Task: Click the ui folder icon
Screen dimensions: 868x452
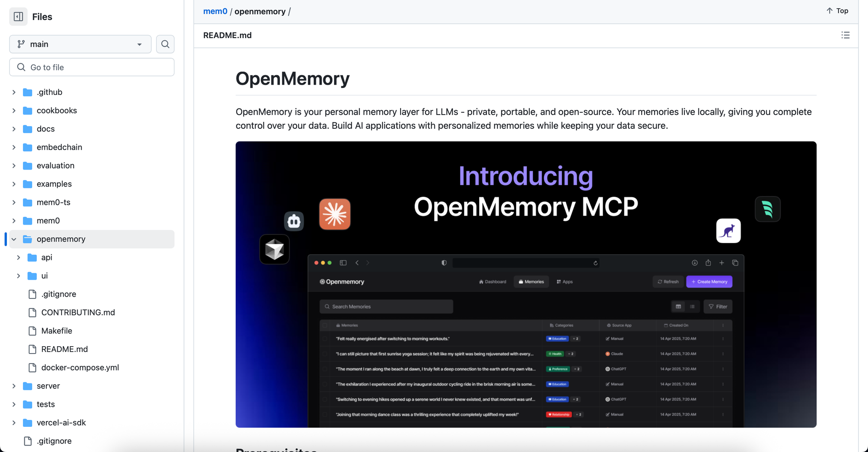Action: [x=32, y=276]
